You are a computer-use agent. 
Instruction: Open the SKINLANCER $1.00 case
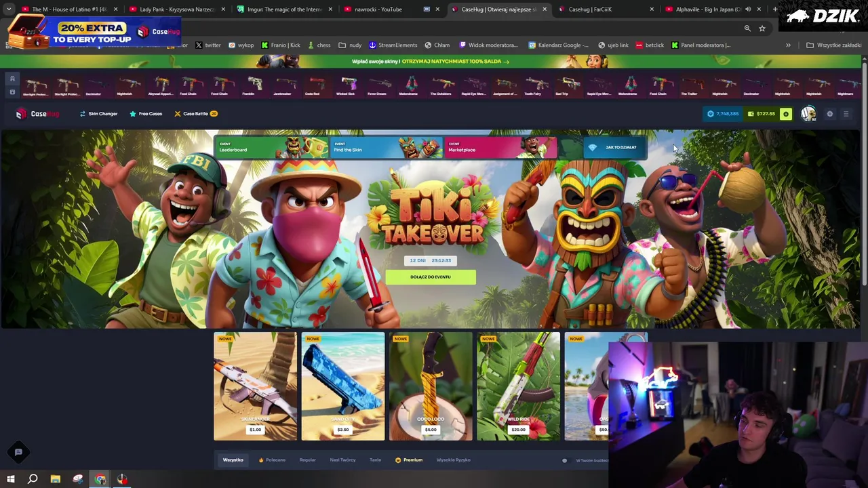[255, 386]
